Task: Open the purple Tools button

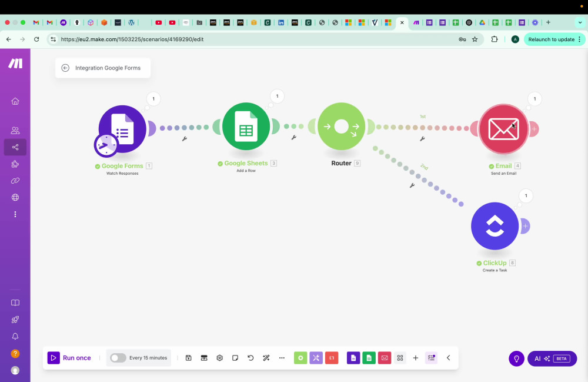Action: pos(316,358)
